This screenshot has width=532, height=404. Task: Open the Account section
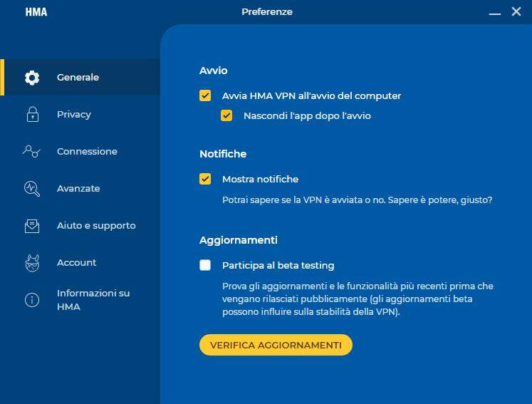pos(80,262)
